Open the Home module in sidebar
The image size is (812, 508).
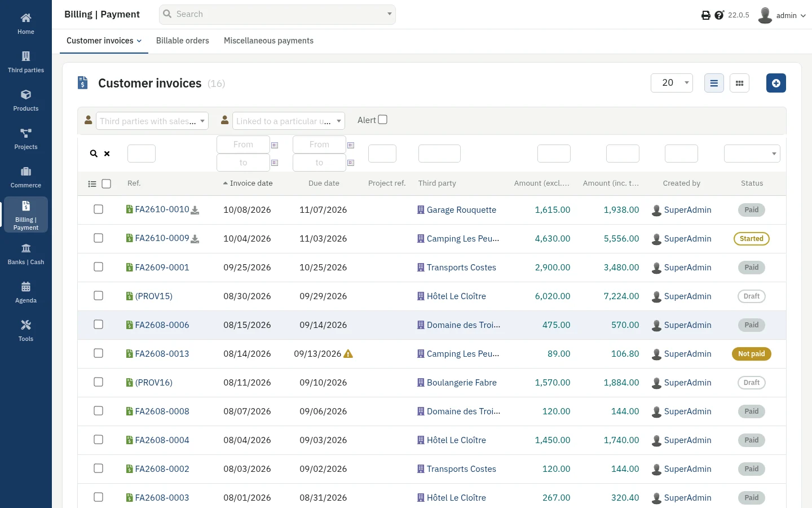pyautogui.click(x=26, y=24)
